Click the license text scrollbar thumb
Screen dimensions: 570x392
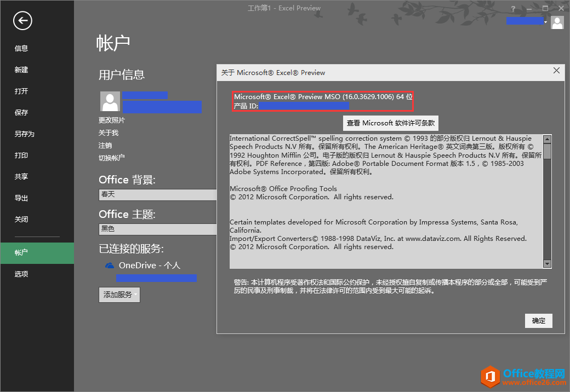547,151
